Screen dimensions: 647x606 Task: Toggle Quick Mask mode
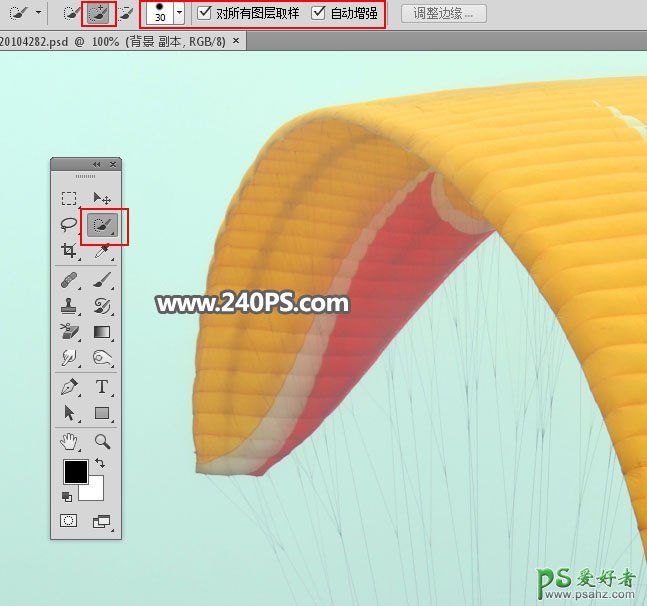coord(68,521)
